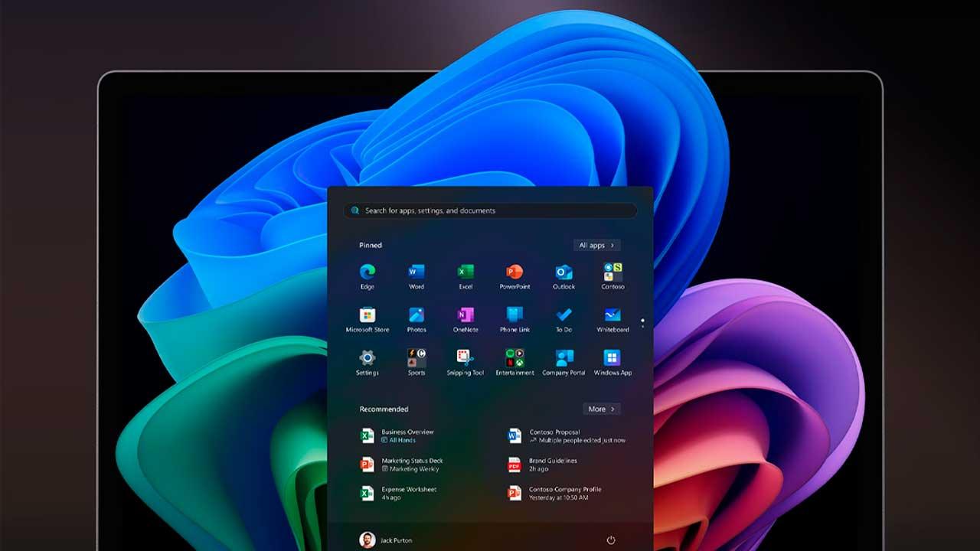
Task: Click the search apps and documents field
Action: point(490,210)
